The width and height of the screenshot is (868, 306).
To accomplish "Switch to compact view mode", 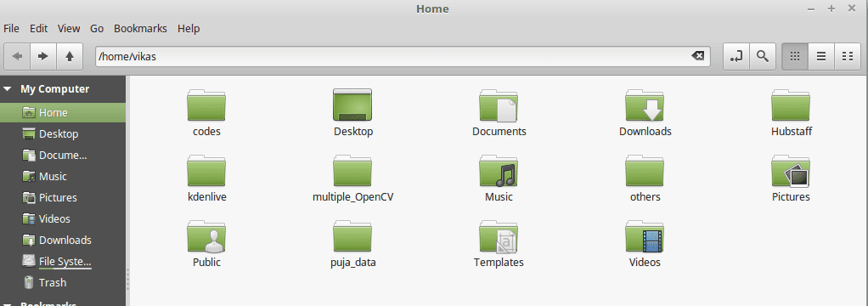I will tap(847, 56).
